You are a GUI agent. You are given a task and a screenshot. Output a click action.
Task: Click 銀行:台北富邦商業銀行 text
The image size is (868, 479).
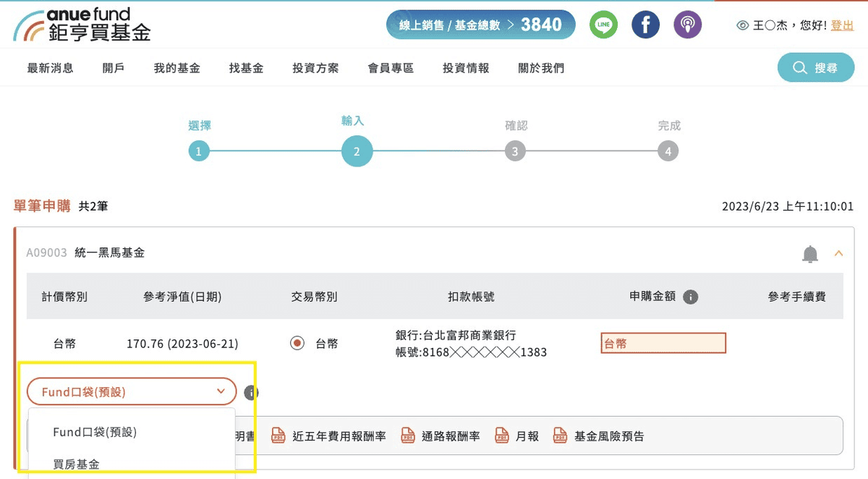(x=456, y=335)
